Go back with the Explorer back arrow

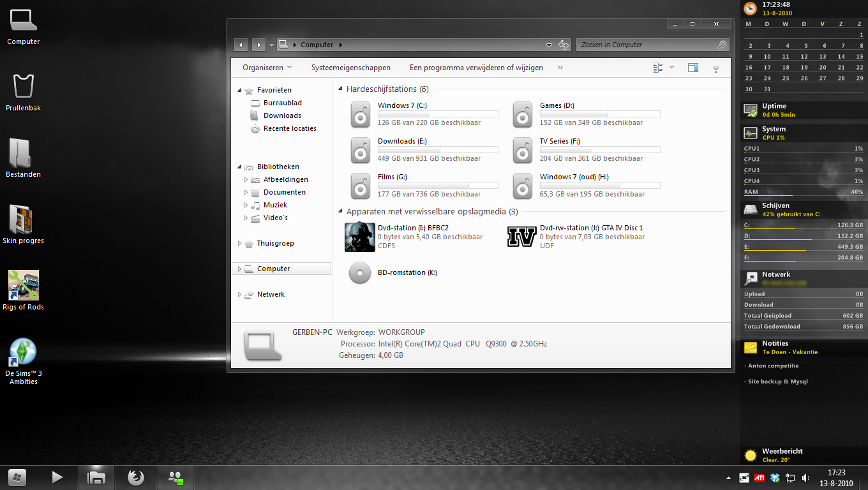[x=241, y=45]
